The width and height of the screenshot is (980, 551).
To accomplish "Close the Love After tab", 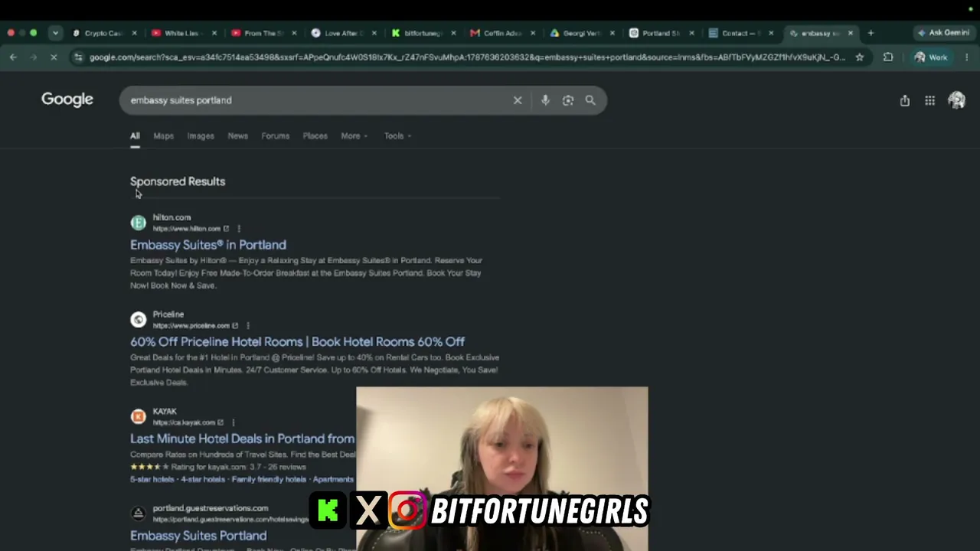I will click(374, 33).
